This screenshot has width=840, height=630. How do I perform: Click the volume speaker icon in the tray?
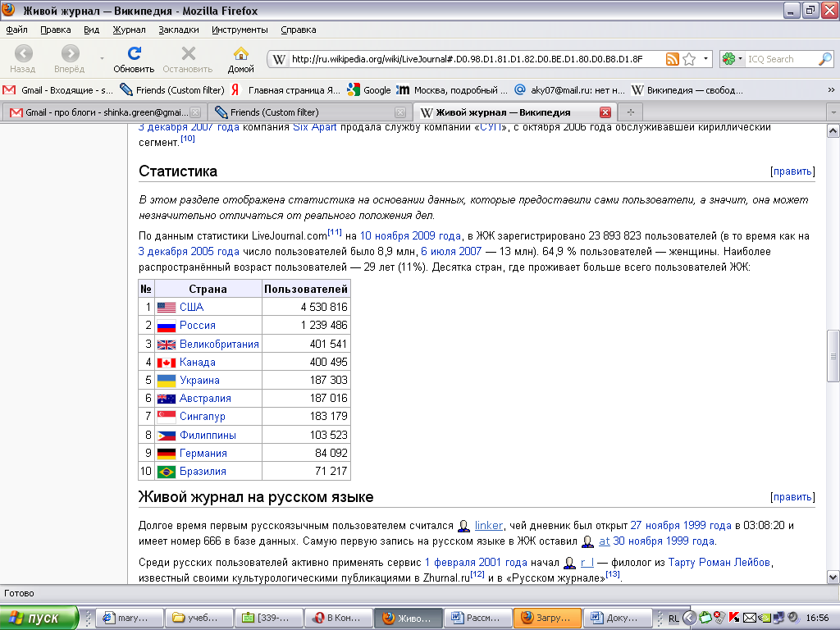pyautogui.click(x=793, y=618)
